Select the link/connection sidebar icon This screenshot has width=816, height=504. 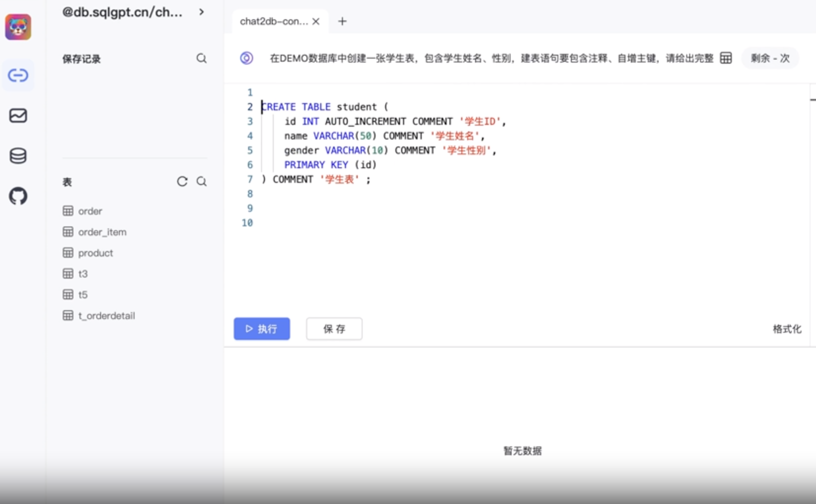pyautogui.click(x=18, y=75)
